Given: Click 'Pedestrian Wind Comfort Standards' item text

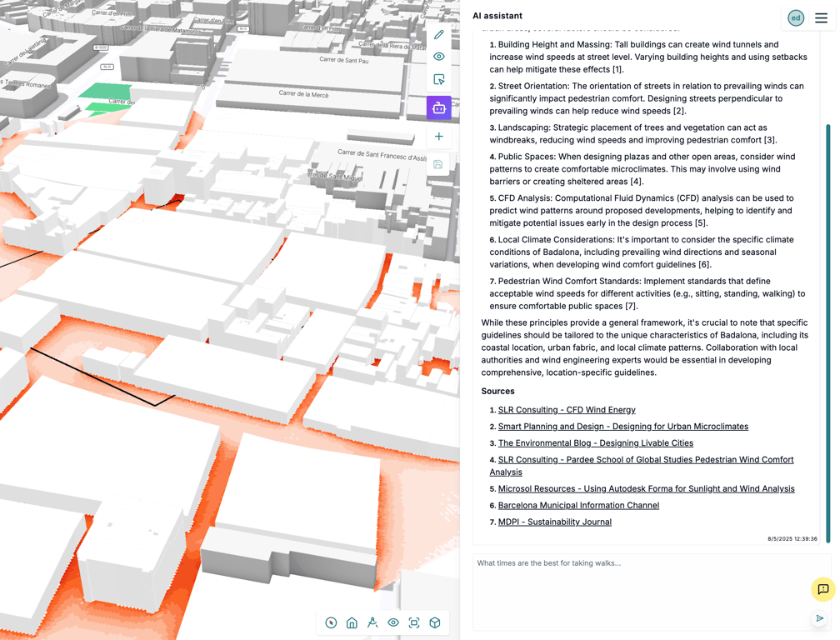Looking at the screenshot, I should click(x=647, y=293).
